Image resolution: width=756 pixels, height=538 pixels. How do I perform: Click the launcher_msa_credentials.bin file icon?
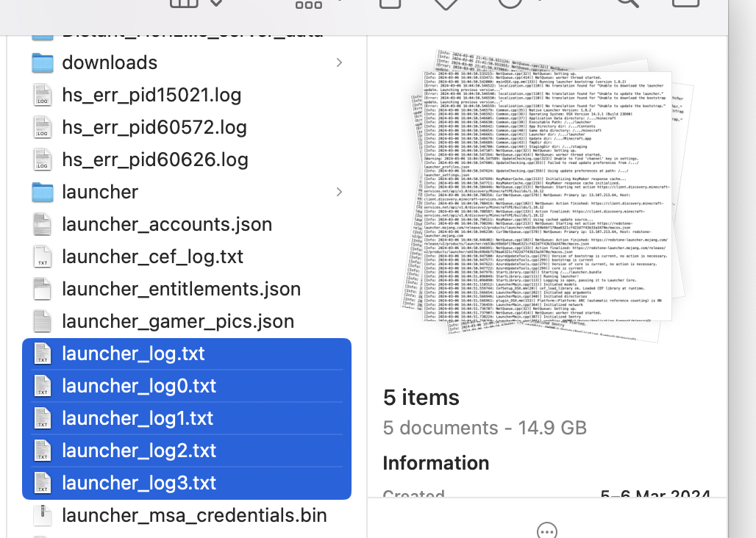click(43, 514)
